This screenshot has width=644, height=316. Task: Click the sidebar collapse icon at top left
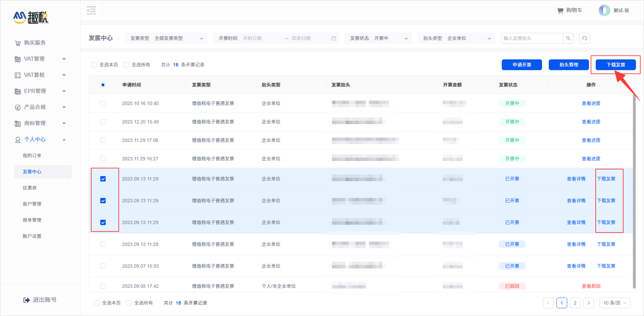coord(91,10)
